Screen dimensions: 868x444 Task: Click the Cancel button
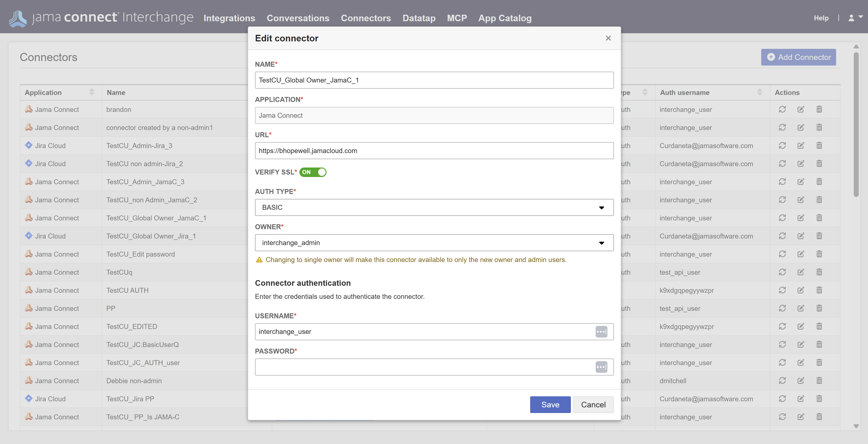click(593, 405)
